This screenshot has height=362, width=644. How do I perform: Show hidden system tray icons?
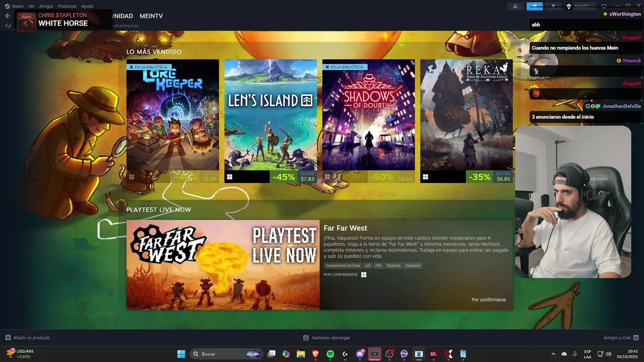click(x=553, y=354)
